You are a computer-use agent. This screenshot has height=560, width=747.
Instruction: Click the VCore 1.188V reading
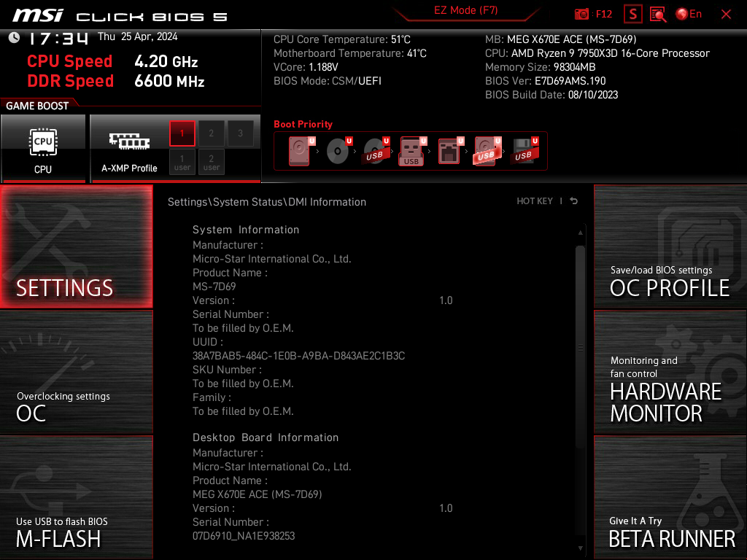point(306,67)
